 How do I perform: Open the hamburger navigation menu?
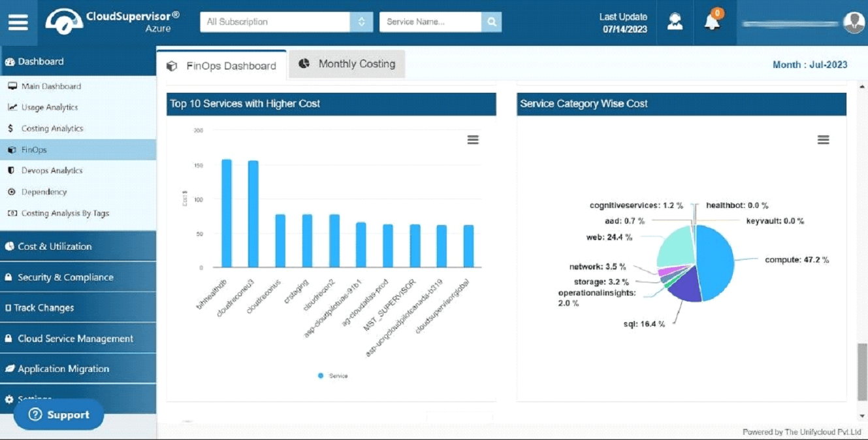click(x=18, y=22)
